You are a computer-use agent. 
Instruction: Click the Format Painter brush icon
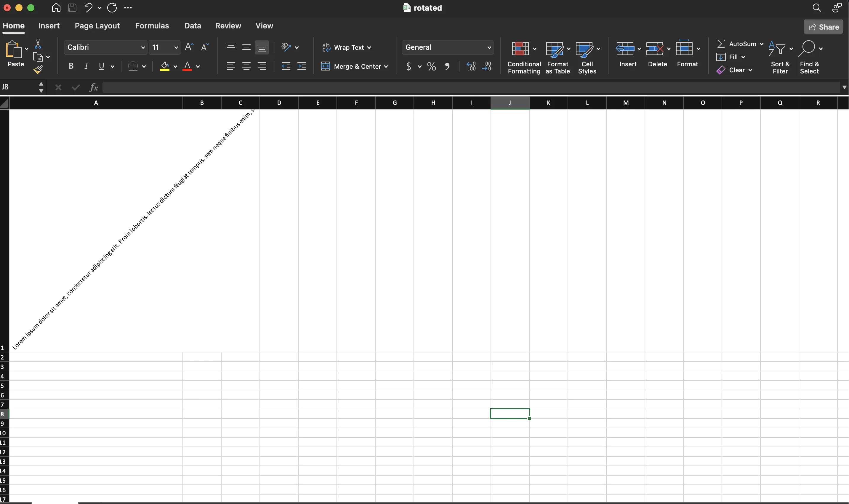tap(38, 70)
